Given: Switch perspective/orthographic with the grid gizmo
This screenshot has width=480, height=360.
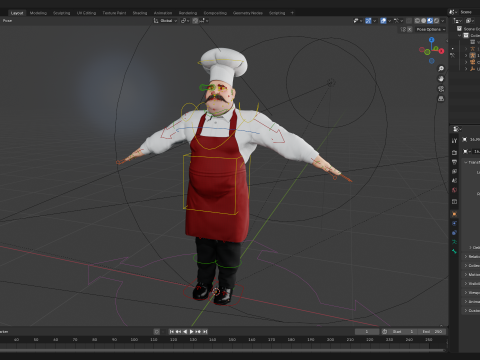Looking at the screenshot, I should [441, 99].
